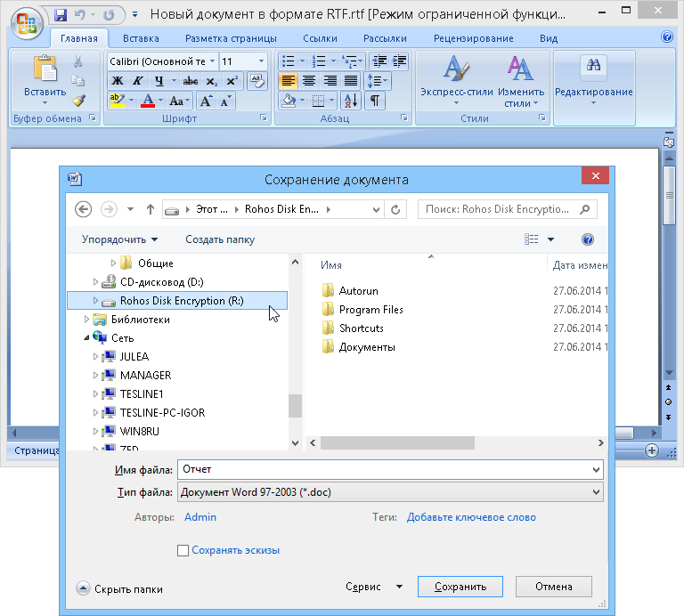Image resolution: width=684 pixels, height=616 pixels.
Task: Open the Разметка страницы tab
Action: point(231,38)
